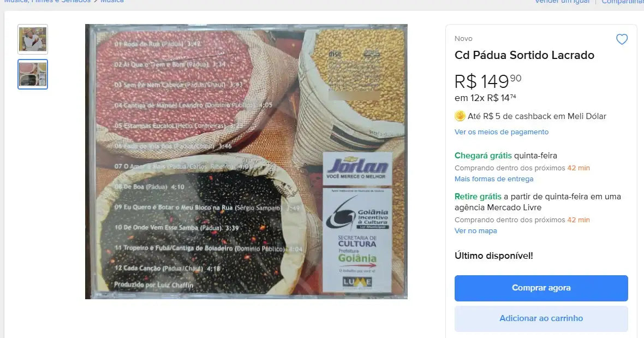Viewport: 644px width, 338px height.
Task: Click the Compartilhar link at top right
Action: tap(623, 2)
